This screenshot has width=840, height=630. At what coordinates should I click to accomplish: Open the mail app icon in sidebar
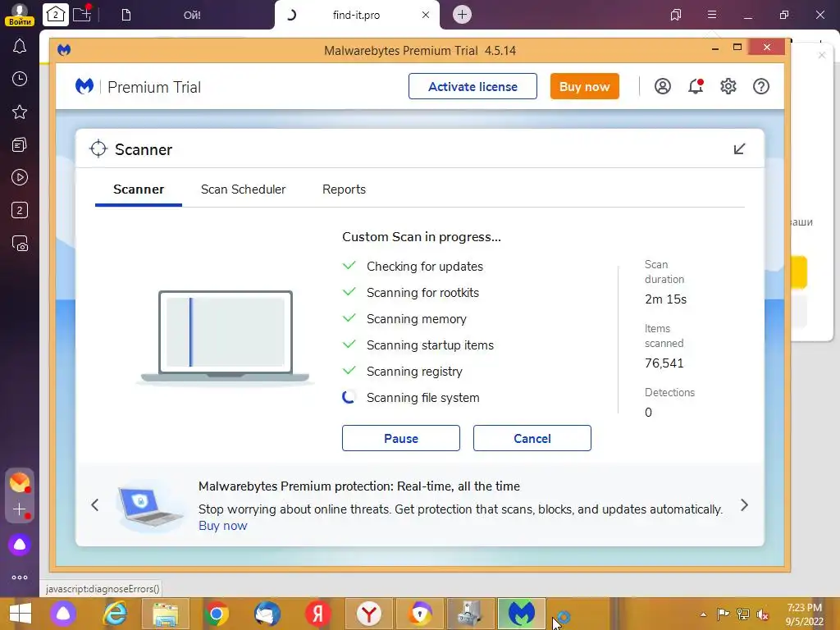[20, 482]
